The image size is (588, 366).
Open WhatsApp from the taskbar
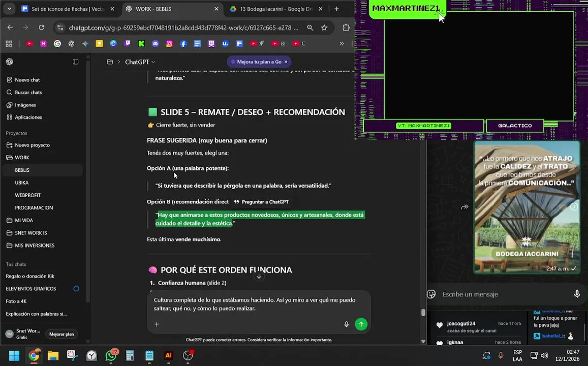coord(111,355)
